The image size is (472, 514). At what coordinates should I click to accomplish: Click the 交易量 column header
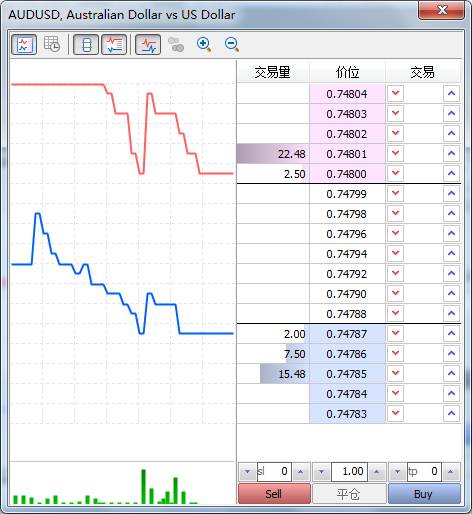tap(273, 72)
